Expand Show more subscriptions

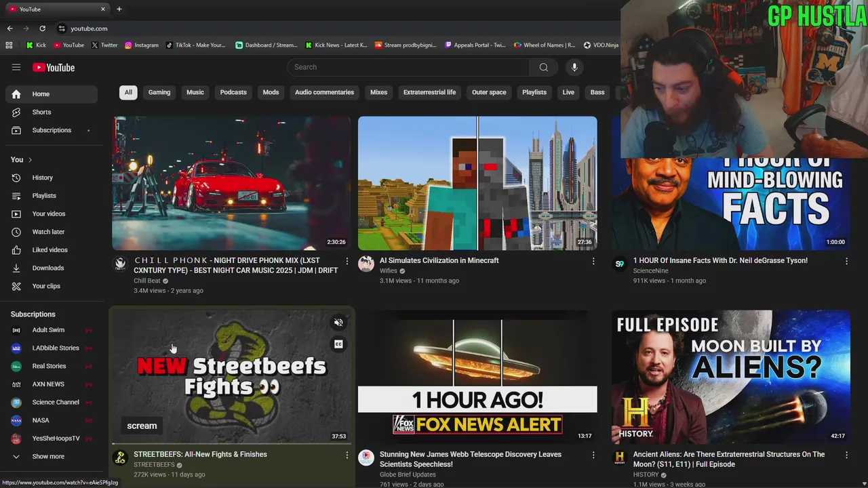(52, 456)
